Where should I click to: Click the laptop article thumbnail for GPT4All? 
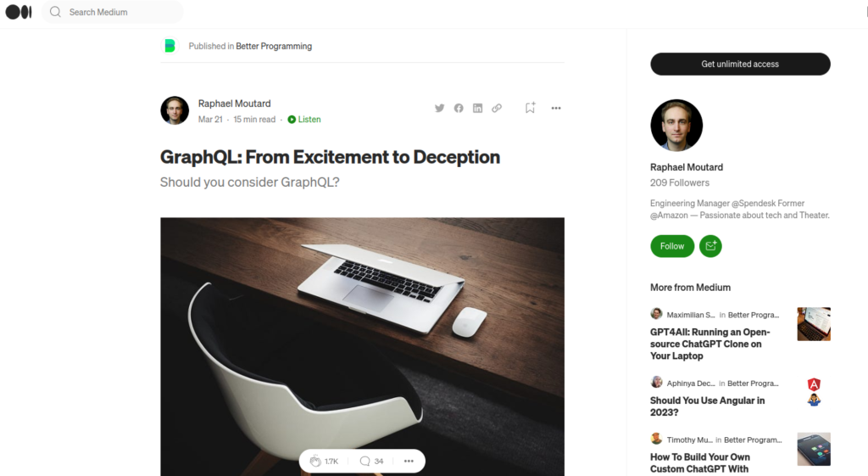[814, 323]
